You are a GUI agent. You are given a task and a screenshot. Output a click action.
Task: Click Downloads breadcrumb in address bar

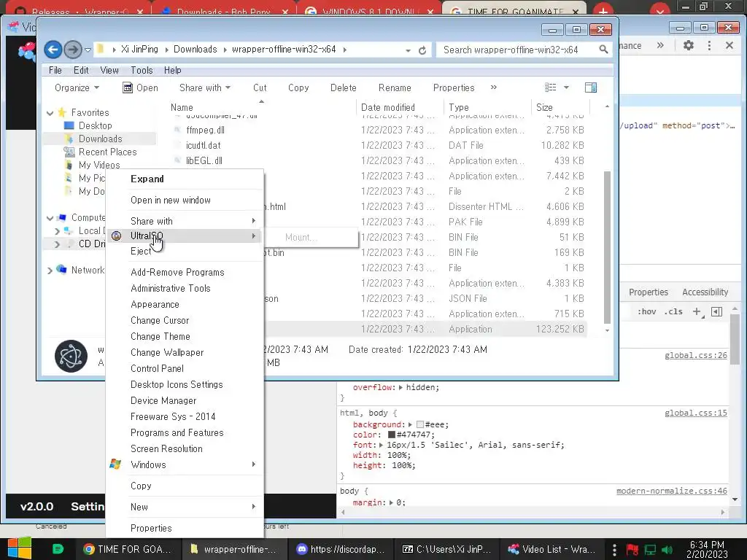(196, 49)
